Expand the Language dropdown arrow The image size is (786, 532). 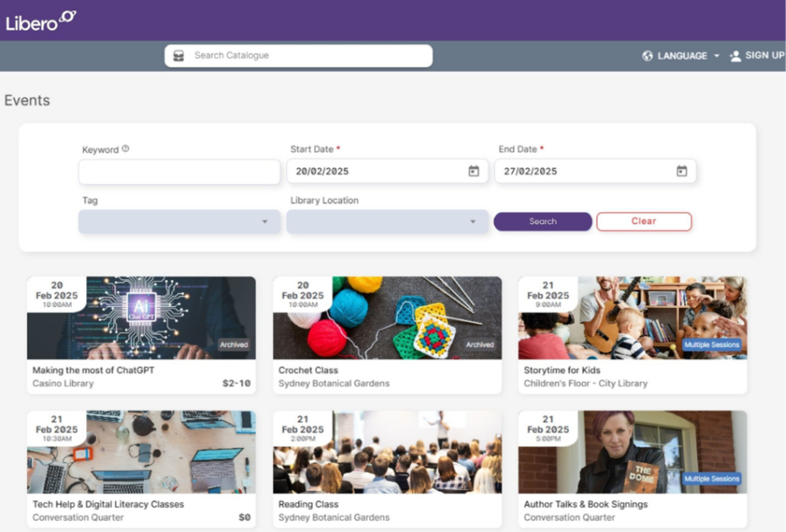coord(716,56)
